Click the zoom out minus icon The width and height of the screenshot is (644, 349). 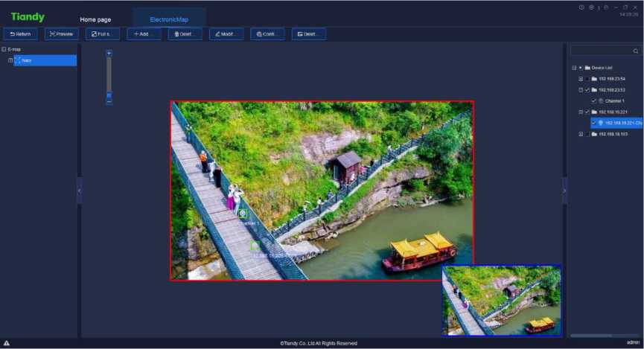(x=109, y=101)
